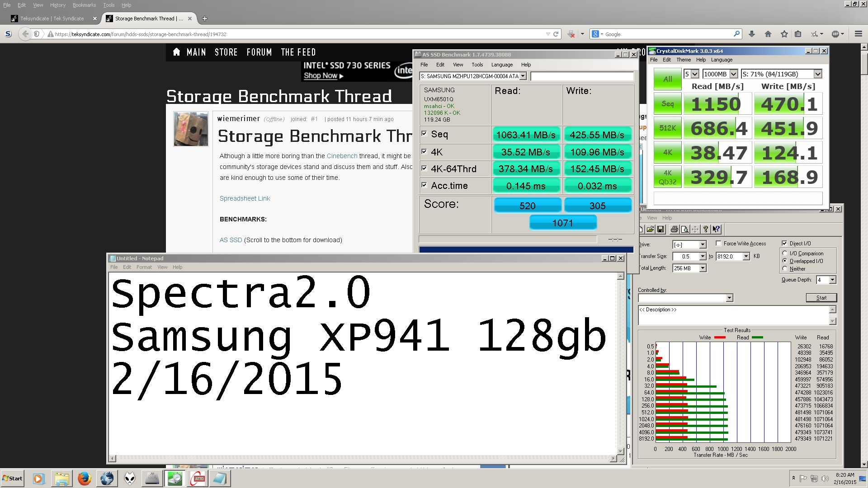Open the ATTO folder Open icon
This screenshot has height=488, width=868.
[650, 230]
